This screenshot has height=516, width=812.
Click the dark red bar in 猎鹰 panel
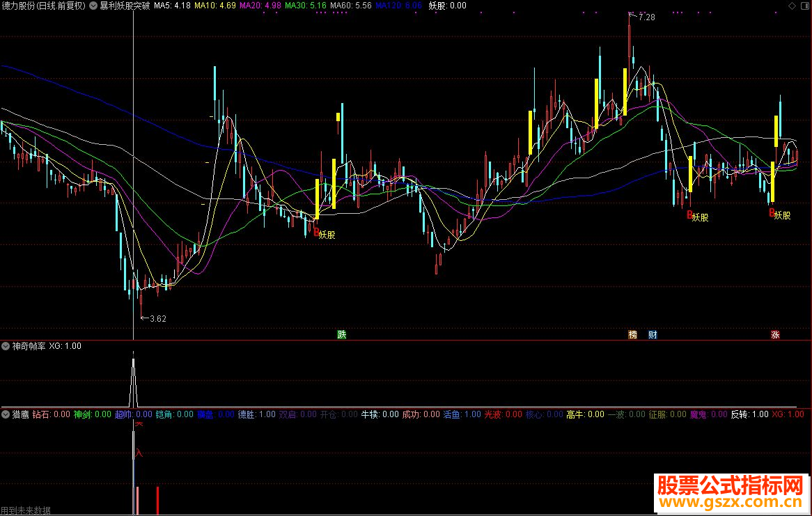point(157,501)
